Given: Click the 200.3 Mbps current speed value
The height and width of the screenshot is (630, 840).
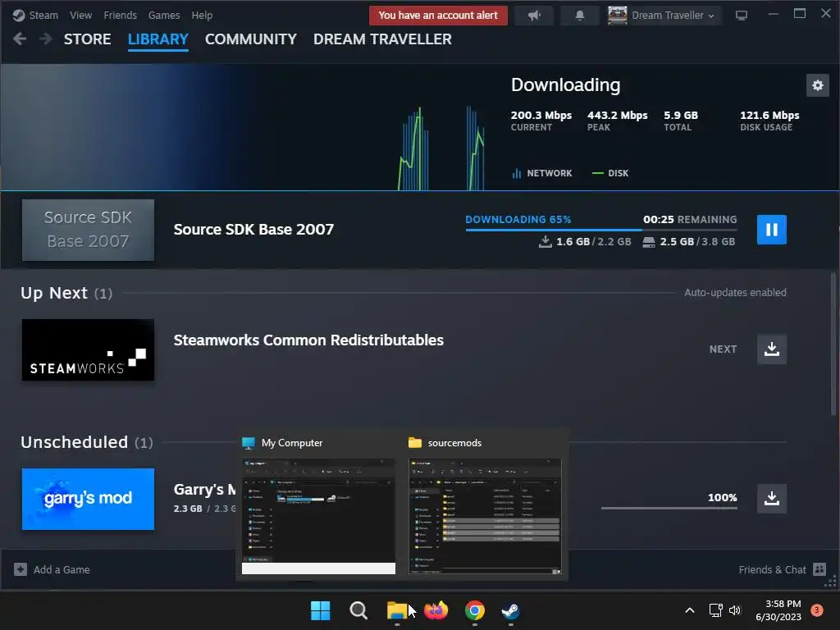Looking at the screenshot, I should point(541,115).
